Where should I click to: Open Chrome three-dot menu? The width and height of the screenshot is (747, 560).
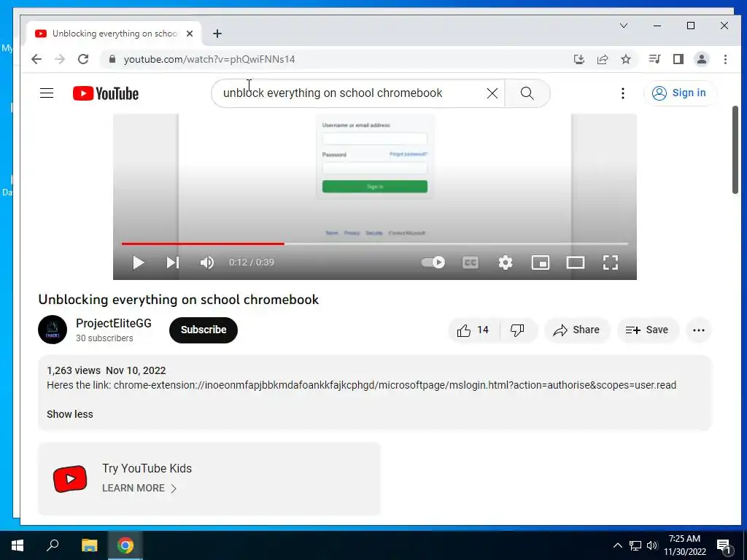click(x=725, y=59)
